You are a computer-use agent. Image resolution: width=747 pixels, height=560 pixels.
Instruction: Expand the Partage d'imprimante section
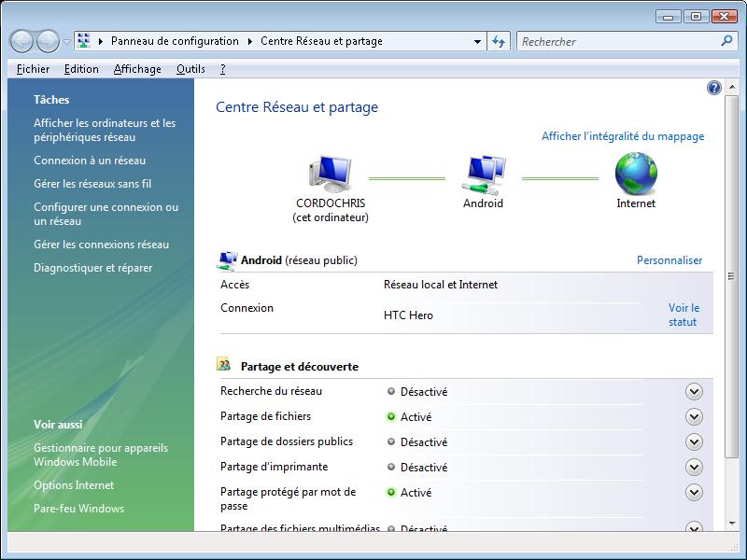pyautogui.click(x=693, y=468)
